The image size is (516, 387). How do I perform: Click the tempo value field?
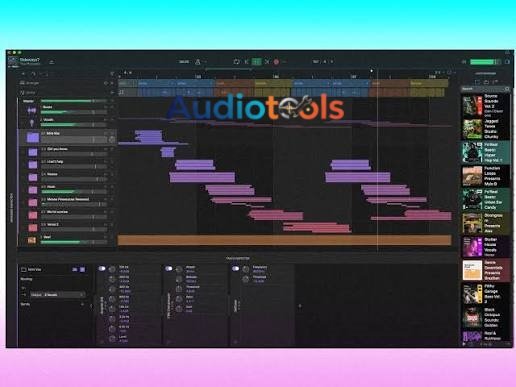(184, 62)
